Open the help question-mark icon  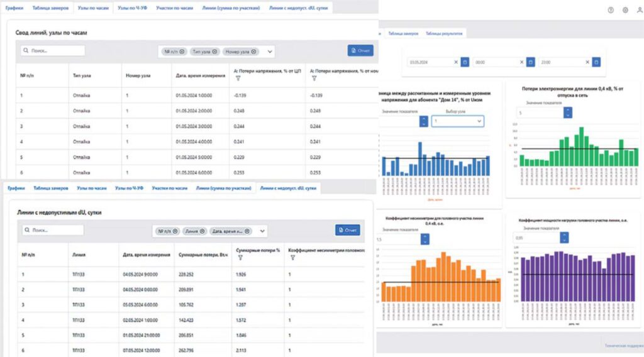point(611,10)
